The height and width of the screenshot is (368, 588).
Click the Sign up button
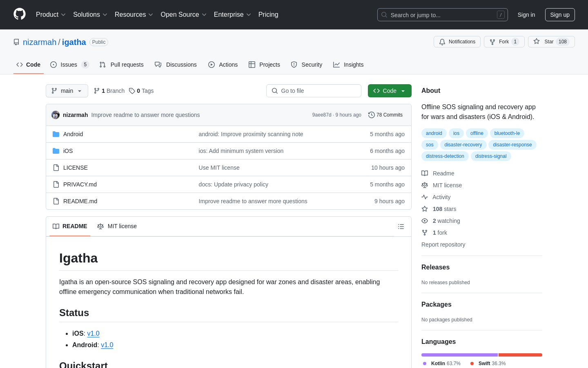pyautogui.click(x=560, y=15)
